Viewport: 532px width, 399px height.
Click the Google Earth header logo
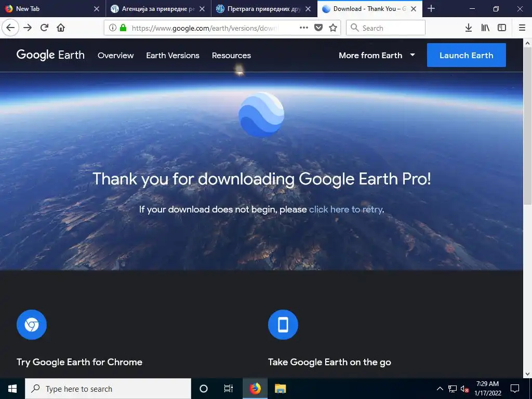click(x=50, y=55)
